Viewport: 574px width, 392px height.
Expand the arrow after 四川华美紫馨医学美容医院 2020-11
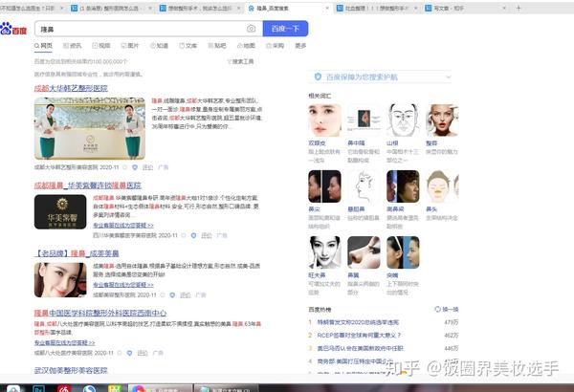(x=184, y=235)
